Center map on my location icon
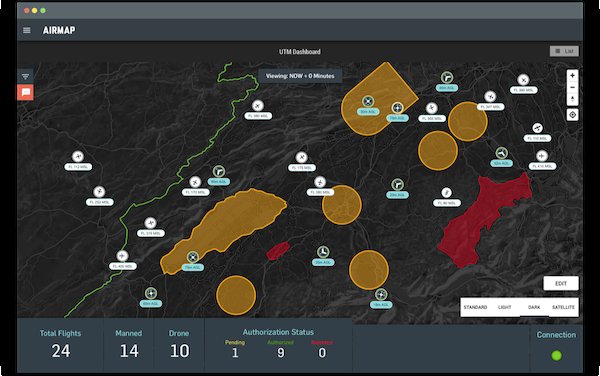This screenshot has height=376, width=600. (572, 114)
